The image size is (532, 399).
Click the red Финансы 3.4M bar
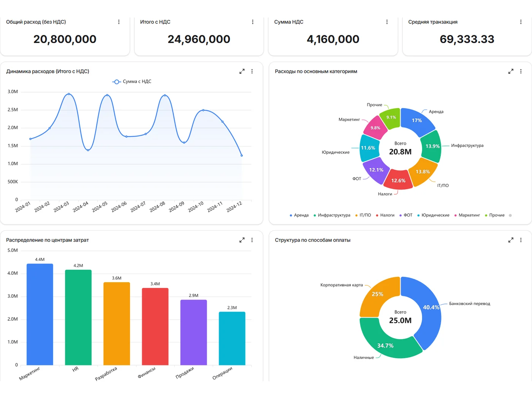point(155,326)
